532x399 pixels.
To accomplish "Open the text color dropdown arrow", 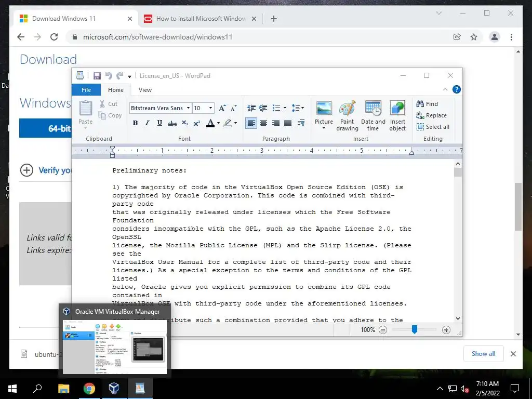I will point(218,123).
